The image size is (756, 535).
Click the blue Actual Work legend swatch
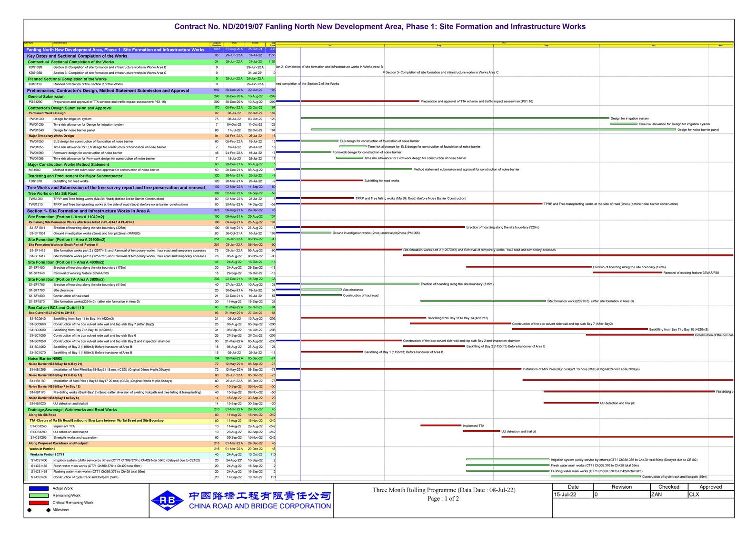[39, 488]
